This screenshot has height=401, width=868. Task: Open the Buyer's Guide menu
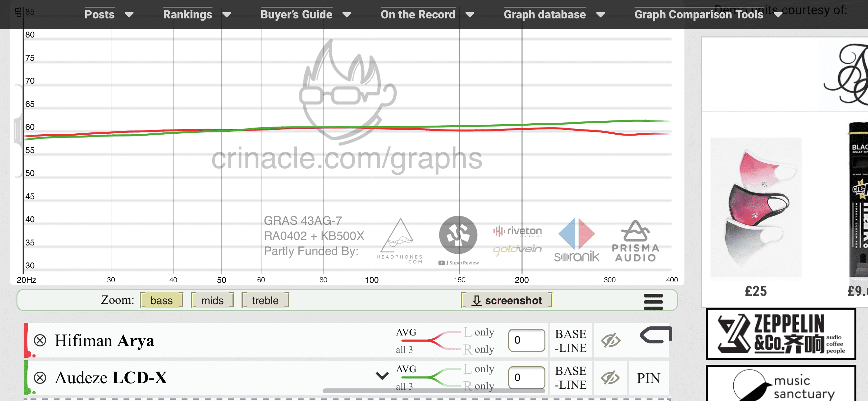(x=296, y=15)
